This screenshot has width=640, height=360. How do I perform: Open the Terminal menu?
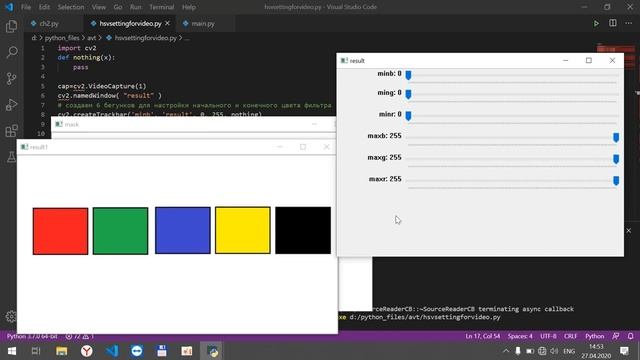click(x=161, y=7)
